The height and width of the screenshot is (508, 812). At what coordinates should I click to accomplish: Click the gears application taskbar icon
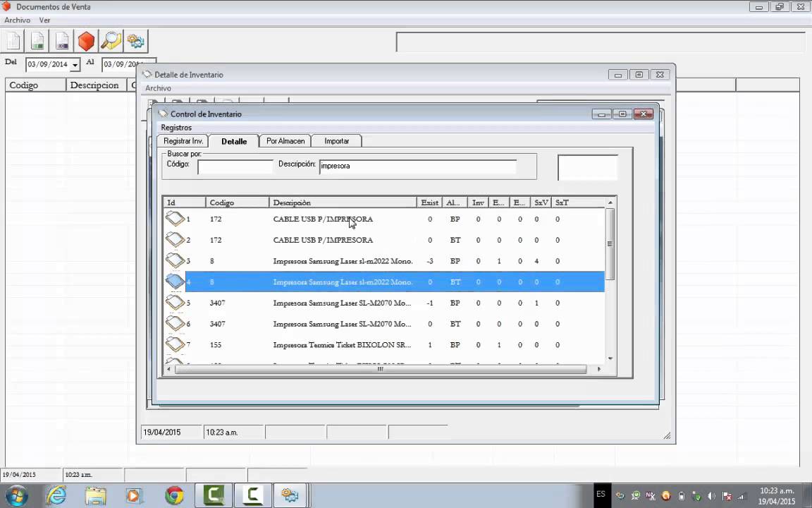(x=290, y=495)
